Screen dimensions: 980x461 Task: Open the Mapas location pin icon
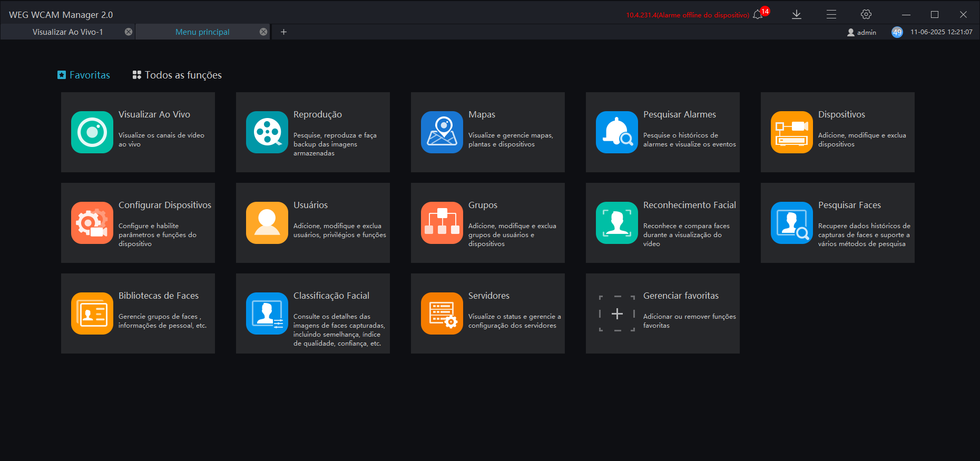pyautogui.click(x=442, y=132)
